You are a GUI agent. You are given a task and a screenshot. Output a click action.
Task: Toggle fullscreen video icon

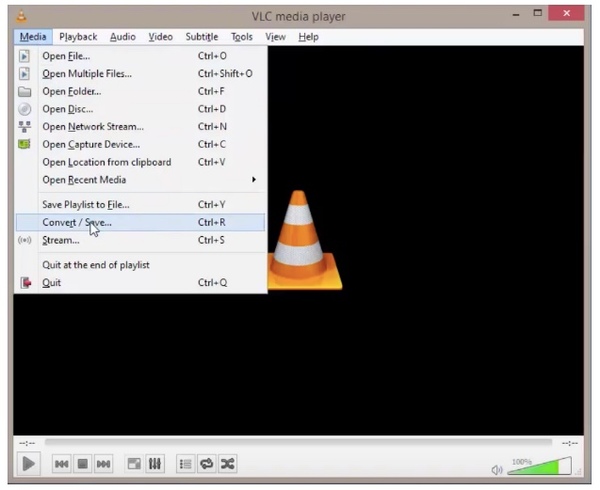[134, 464]
